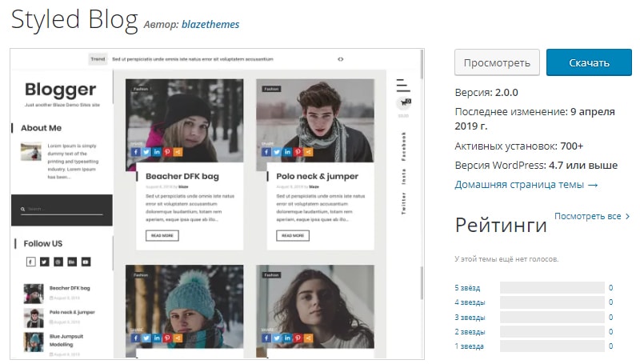Click the 3 звезды rating link

(470, 317)
